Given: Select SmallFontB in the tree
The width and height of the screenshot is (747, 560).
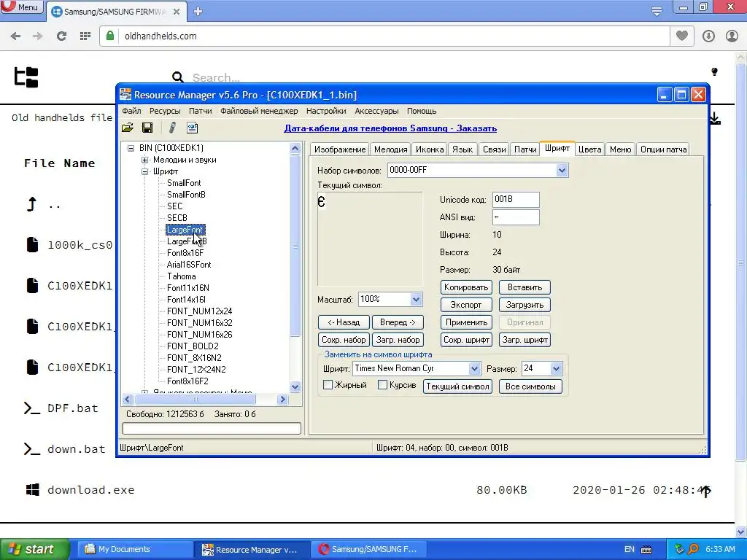Looking at the screenshot, I should (x=186, y=195).
